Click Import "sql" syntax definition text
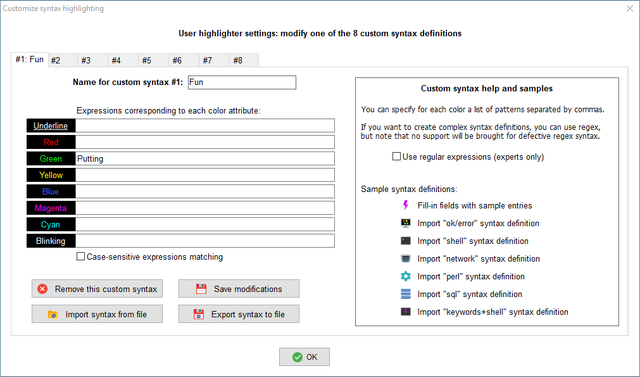Screen dimensions: 640x377 [x=470, y=294]
